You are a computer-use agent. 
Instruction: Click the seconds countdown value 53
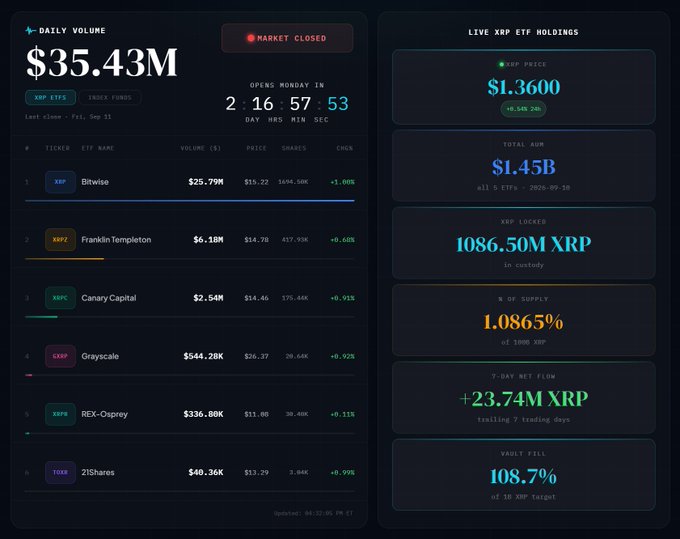click(x=338, y=104)
